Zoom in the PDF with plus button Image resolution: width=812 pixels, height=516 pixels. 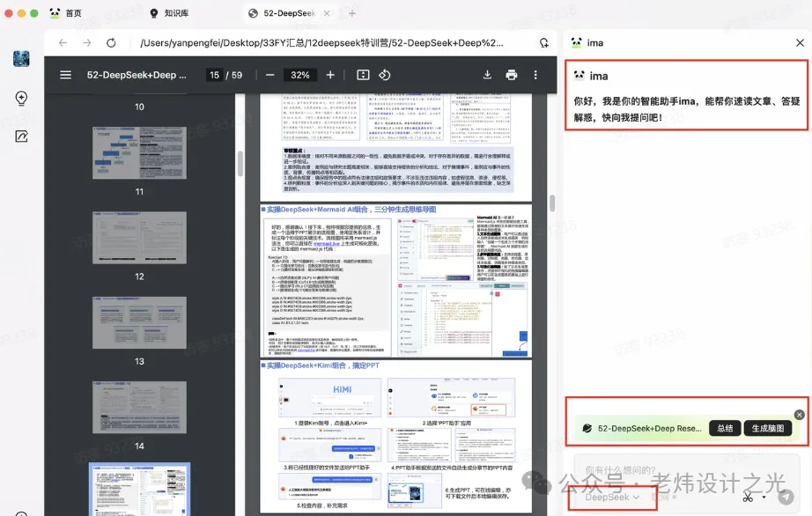tap(330, 75)
